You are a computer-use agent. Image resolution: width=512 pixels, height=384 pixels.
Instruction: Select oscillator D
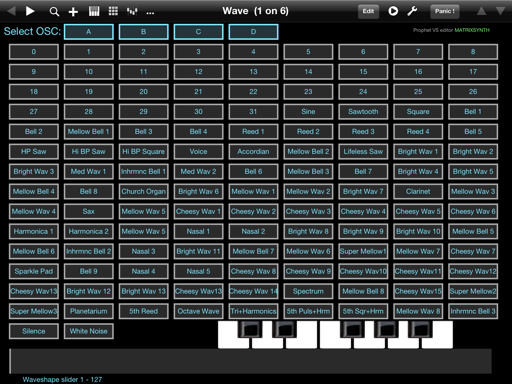(x=253, y=32)
